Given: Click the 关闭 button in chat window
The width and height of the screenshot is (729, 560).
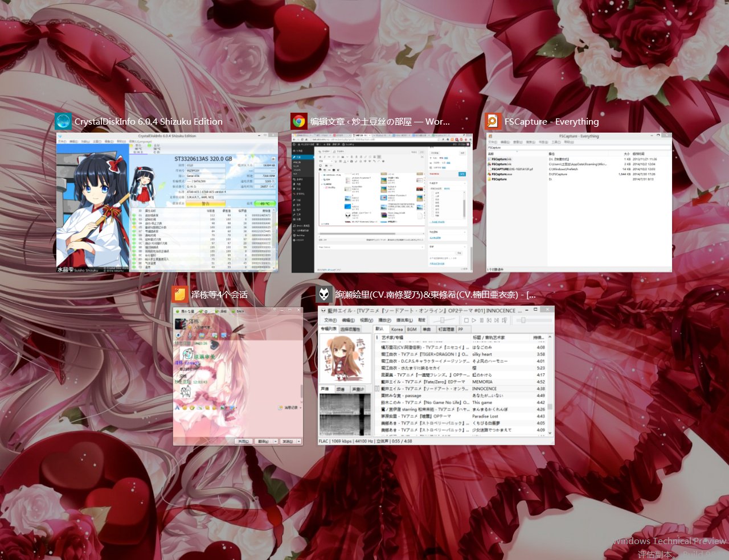Looking at the screenshot, I should pos(243,441).
